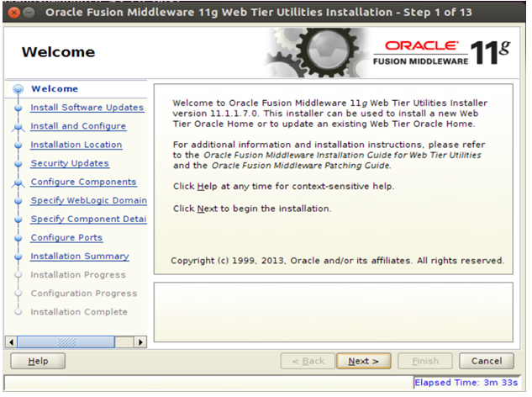Viewport: 532px width, 397px height.
Task: Click the Installation Progress step label
Action: point(78,275)
